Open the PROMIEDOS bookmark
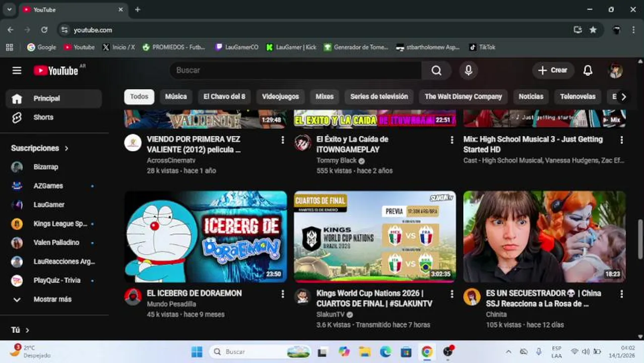644x363 pixels. click(x=174, y=47)
